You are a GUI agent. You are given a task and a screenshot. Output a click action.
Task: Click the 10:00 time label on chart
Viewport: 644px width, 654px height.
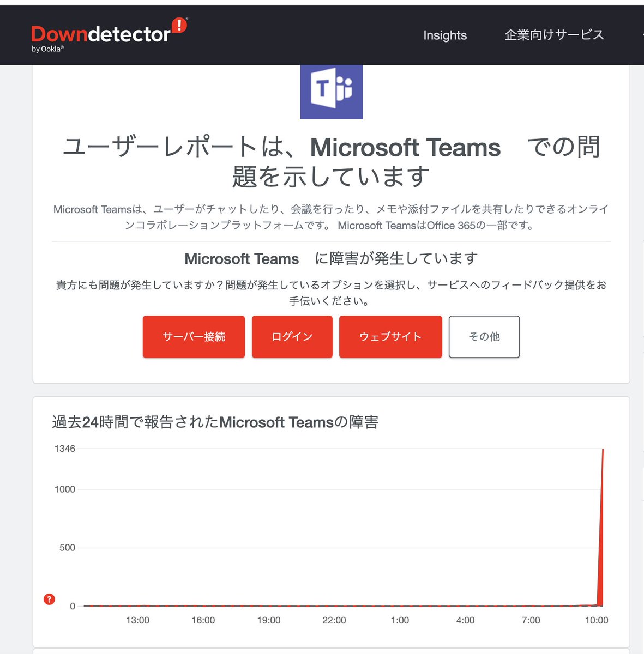597,620
